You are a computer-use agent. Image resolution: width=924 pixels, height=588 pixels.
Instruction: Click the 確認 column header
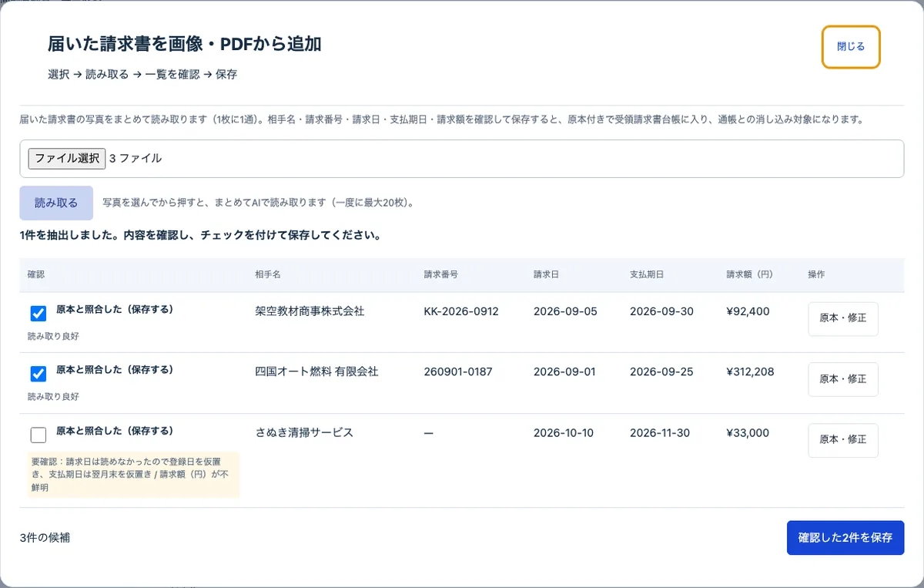click(36, 275)
